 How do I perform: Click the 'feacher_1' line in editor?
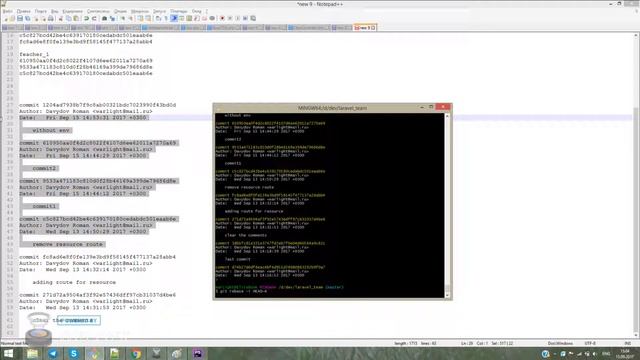click(34, 54)
